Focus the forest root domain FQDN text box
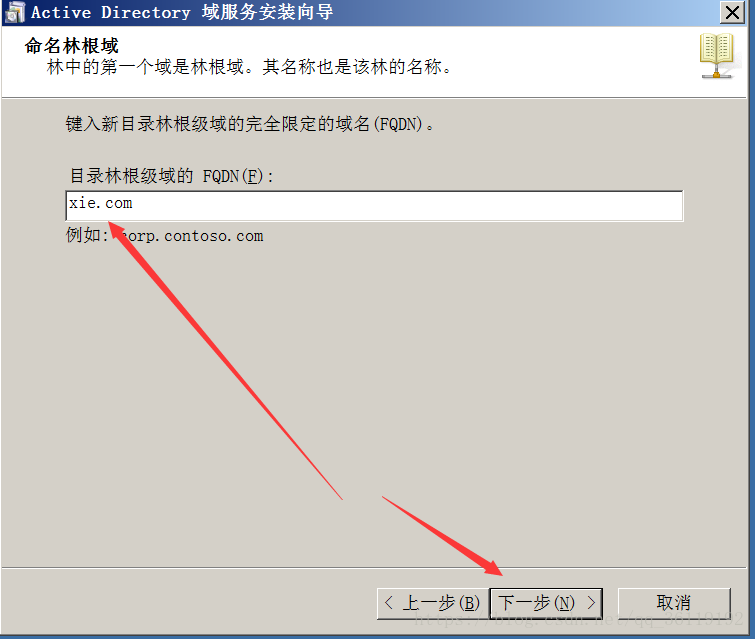This screenshot has width=755, height=639. (x=374, y=206)
